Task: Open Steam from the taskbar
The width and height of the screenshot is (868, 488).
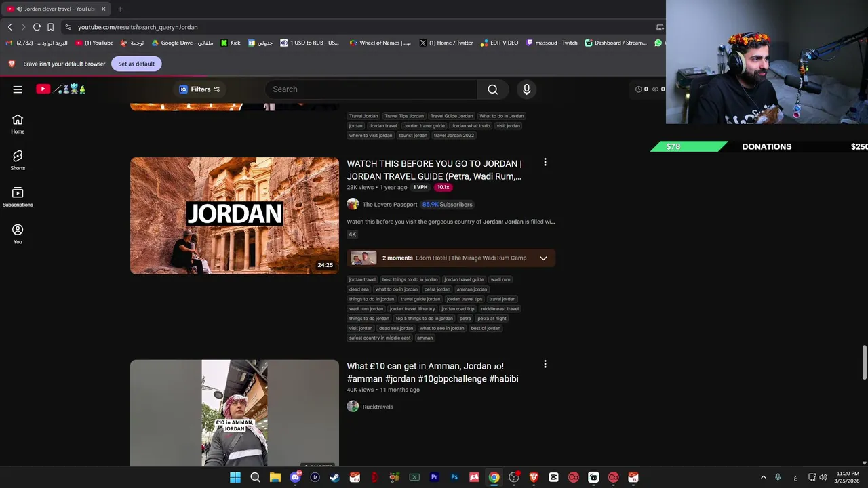Action: [x=334, y=477]
